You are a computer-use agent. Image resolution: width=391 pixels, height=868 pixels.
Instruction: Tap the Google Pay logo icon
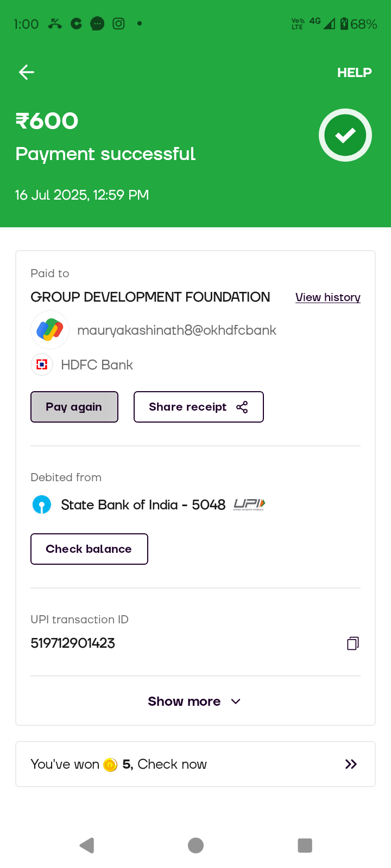click(50, 330)
